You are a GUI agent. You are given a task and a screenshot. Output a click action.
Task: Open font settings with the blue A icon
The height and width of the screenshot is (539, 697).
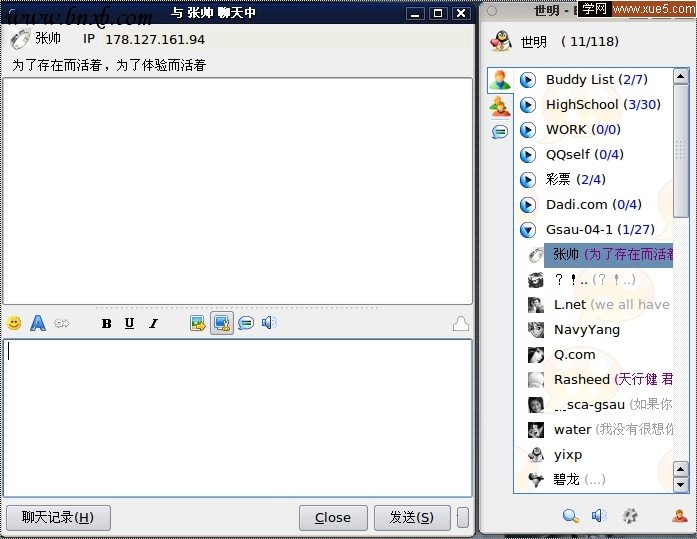(38, 323)
